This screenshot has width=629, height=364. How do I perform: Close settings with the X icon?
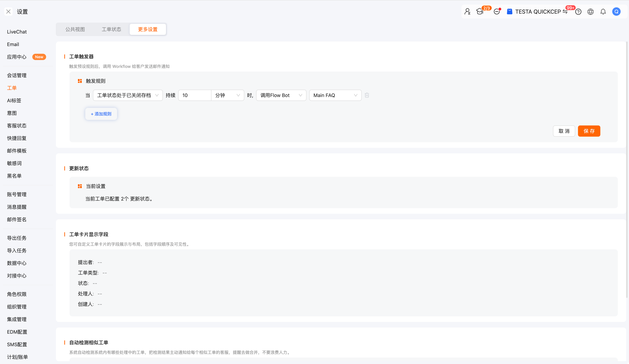[8, 12]
